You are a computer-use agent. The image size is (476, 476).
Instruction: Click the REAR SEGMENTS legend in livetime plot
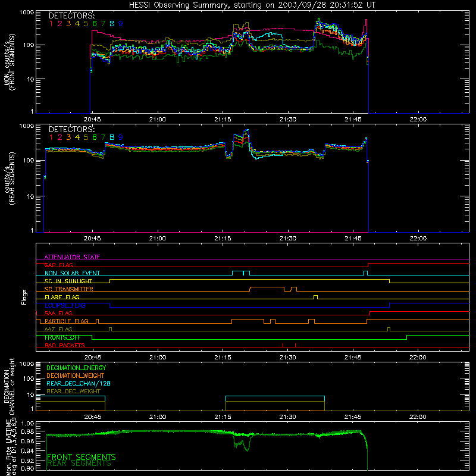[x=79, y=464]
